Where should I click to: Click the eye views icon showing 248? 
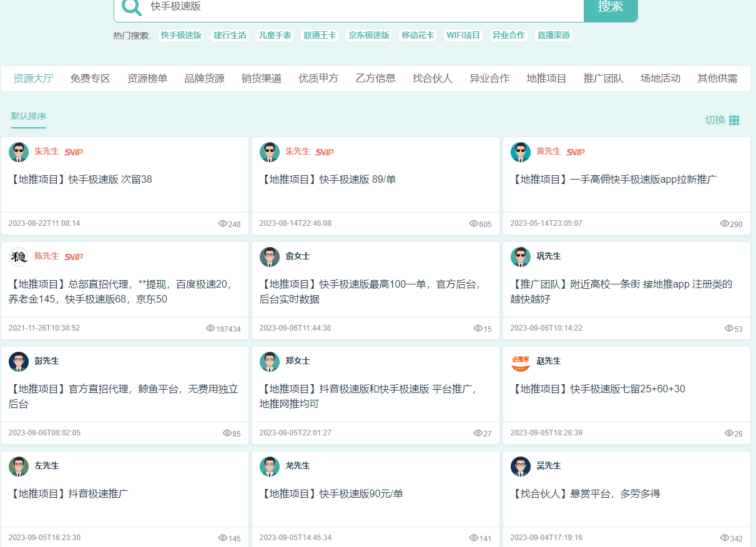pyautogui.click(x=223, y=223)
